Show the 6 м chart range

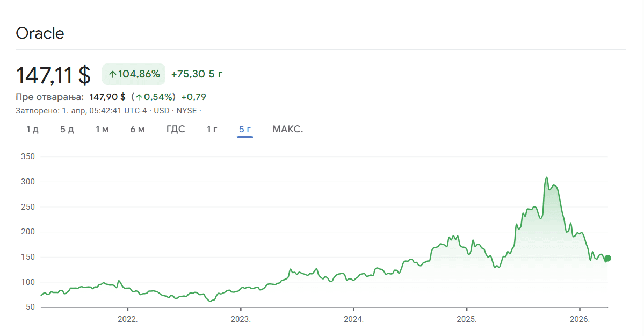coord(137,130)
